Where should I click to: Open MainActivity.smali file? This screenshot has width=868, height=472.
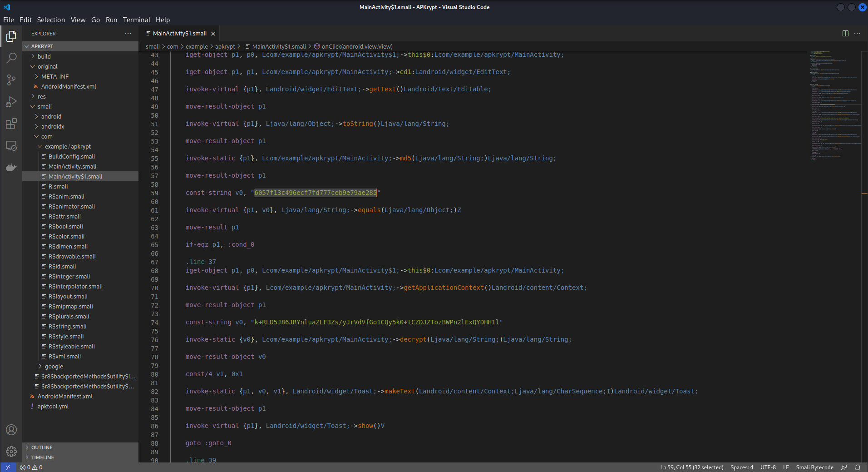pos(80,166)
